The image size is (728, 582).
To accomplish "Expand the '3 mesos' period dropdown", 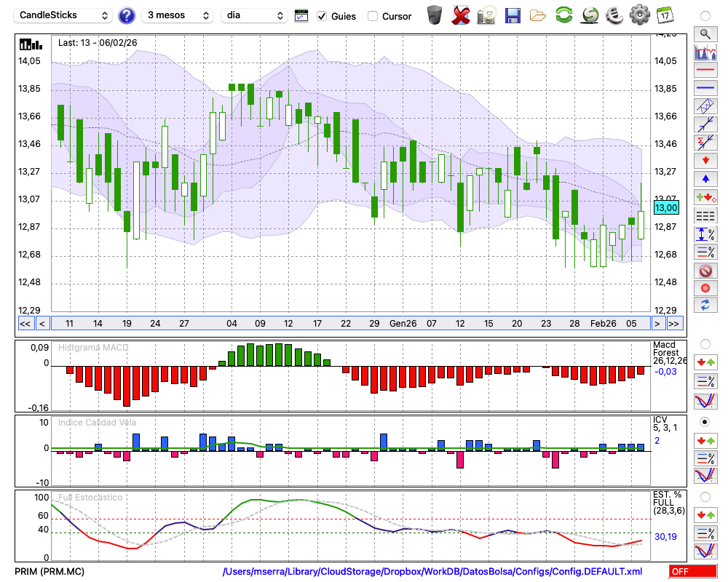I will (178, 15).
